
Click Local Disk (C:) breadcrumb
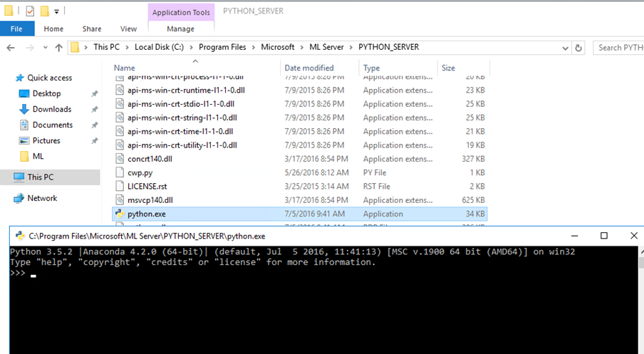coord(159,47)
